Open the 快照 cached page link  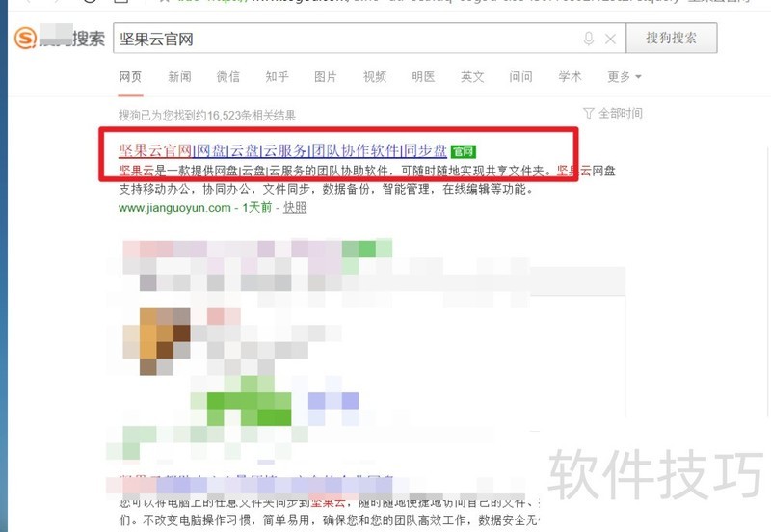[x=295, y=207]
